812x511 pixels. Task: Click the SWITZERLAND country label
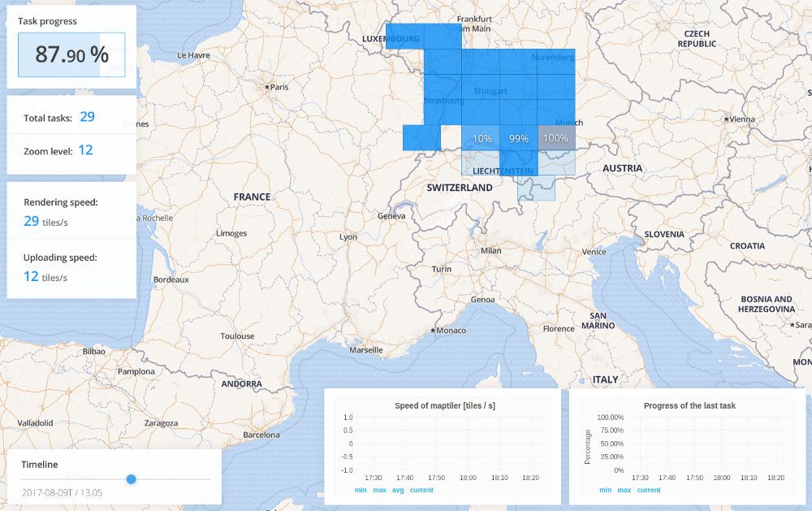click(460, 188)
